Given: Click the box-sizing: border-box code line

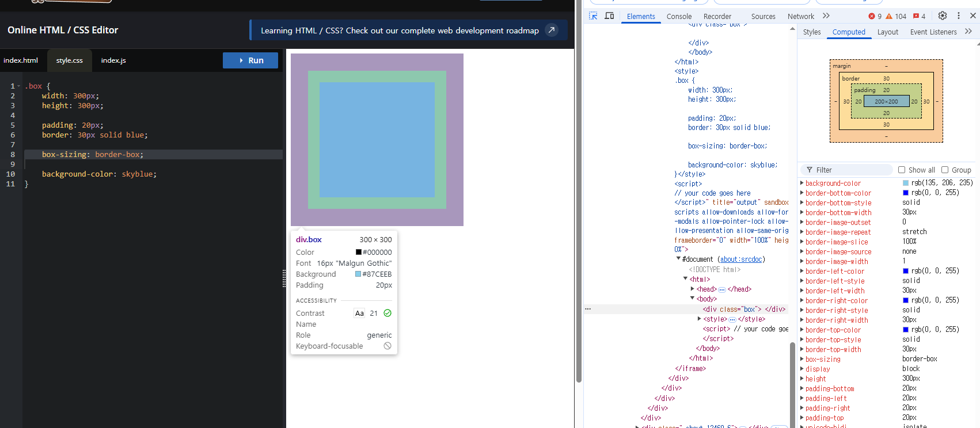Looking at the screenshot, I should pos(153,155).
